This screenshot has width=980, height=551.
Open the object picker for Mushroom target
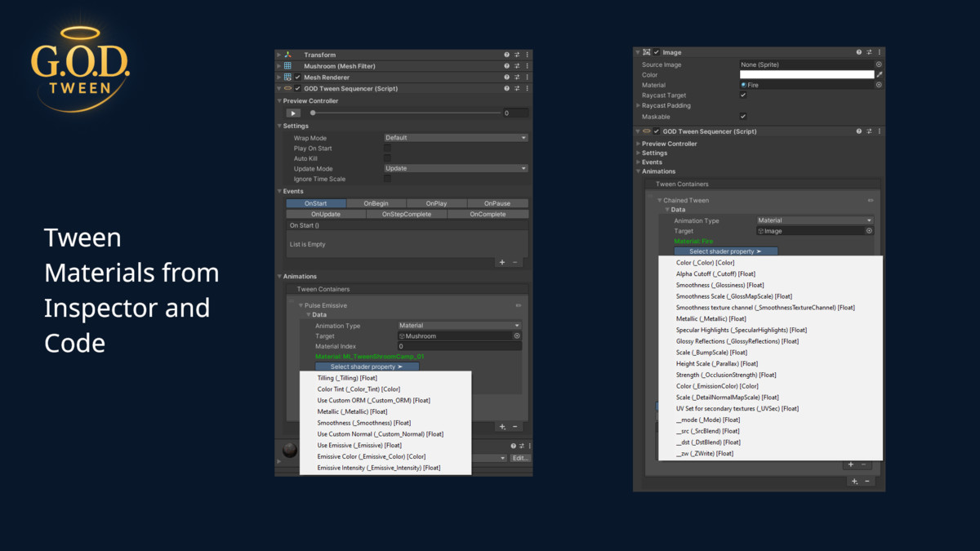517,335
